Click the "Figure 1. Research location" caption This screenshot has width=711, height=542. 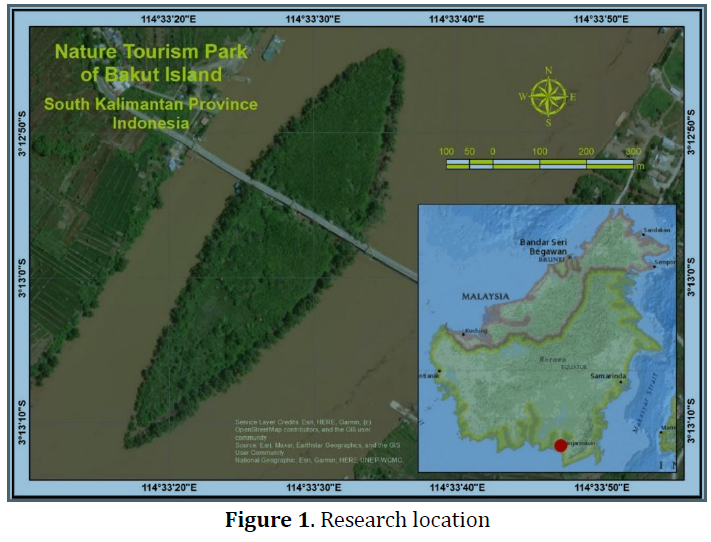(357, 520)
